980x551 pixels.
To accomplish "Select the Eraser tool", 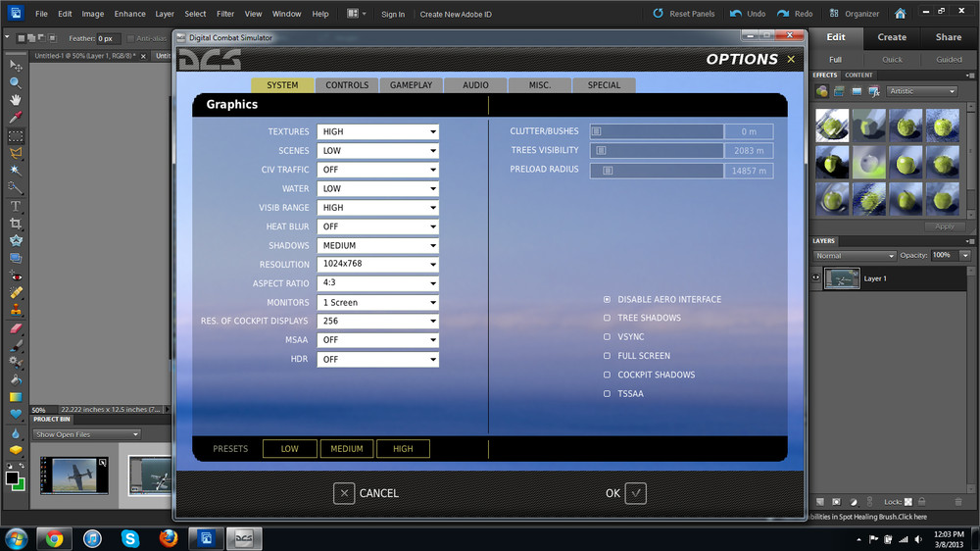I will tap(16, 327).
